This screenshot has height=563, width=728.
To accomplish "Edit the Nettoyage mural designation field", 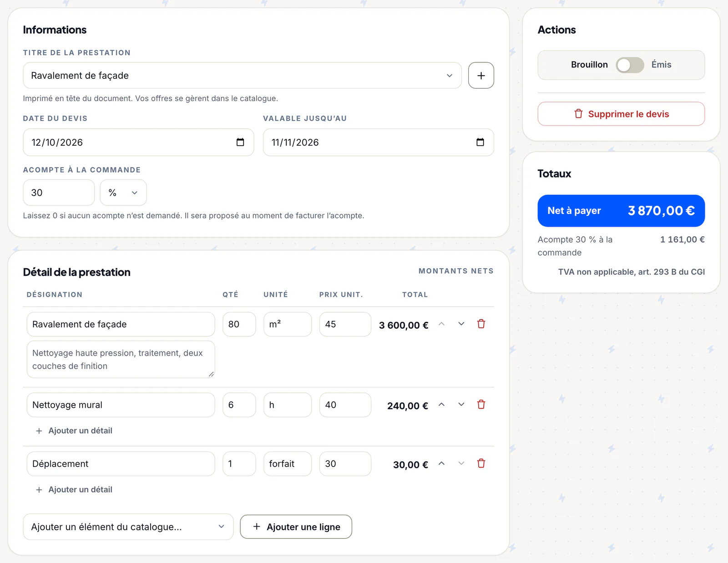I will click(x=121, y=405).
